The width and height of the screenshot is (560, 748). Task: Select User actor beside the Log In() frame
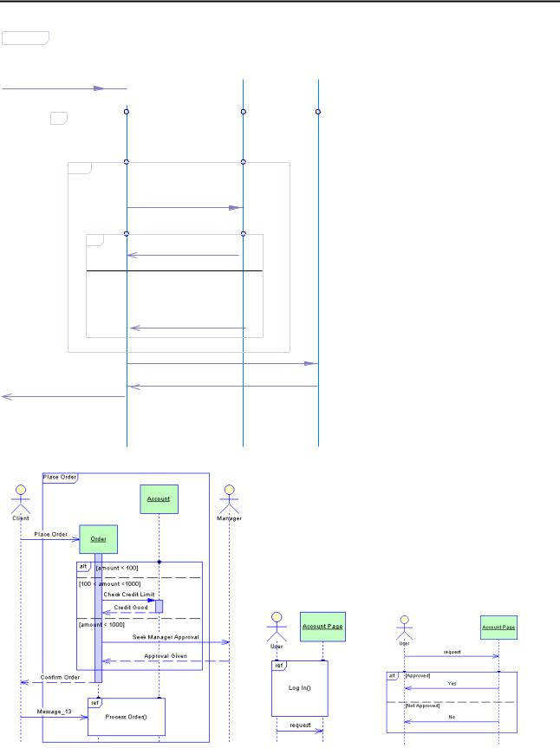click(x=277, y=628)
